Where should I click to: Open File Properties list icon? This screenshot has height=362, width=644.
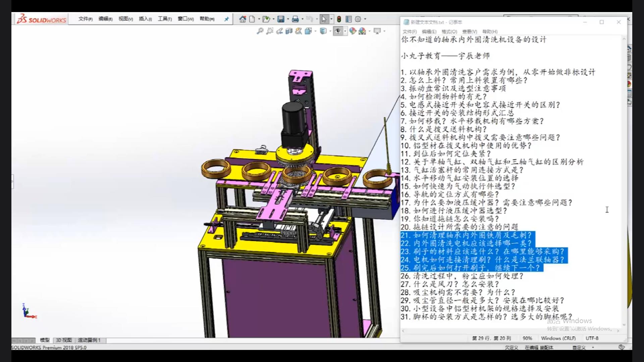[x=348, y=19]
